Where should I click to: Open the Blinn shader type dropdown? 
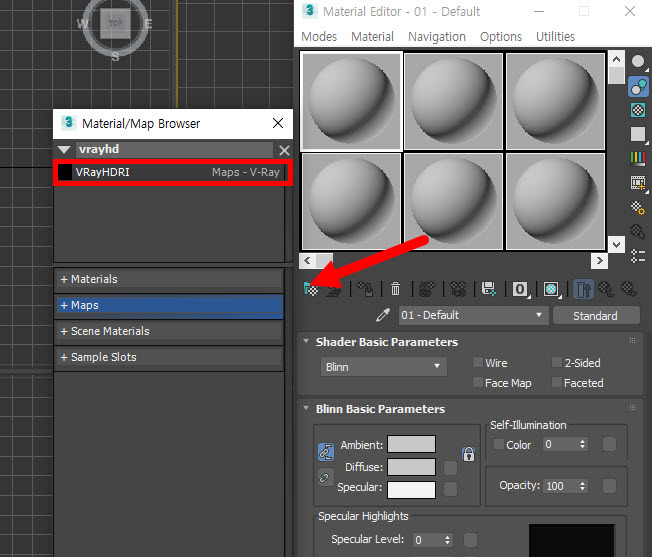click(383, 367)
